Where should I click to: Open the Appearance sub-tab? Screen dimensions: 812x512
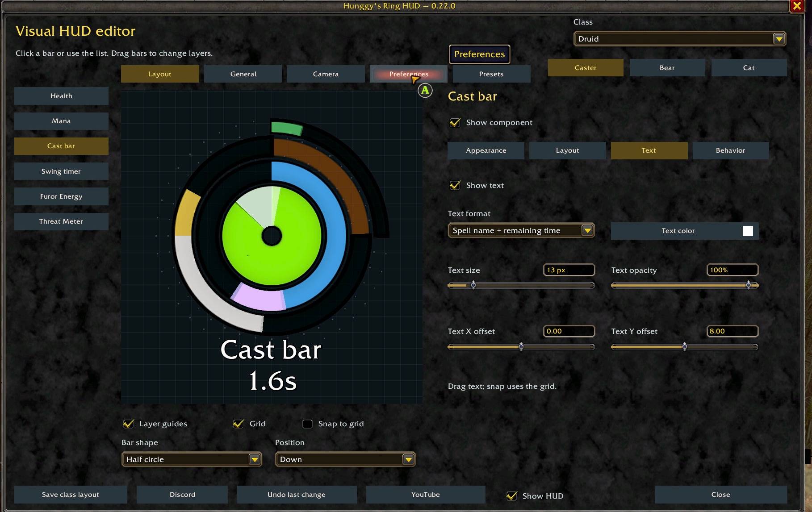pos(486,150)
